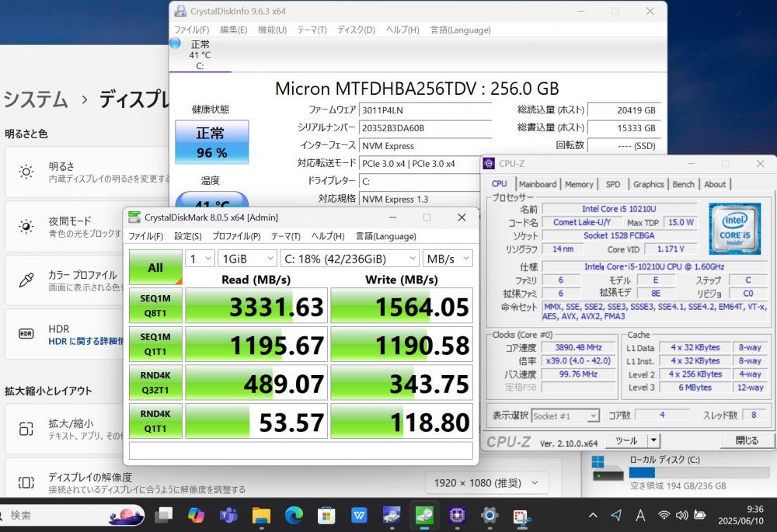Viewport: 777px width, 532px height.
Task: Open Copilot from the taskbar
Action: click(x=197, y=515)
